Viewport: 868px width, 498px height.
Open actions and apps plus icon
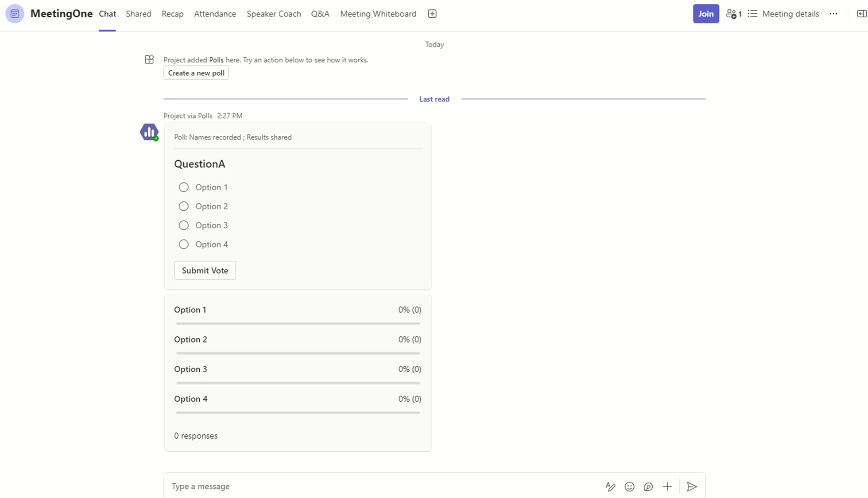point(667,486)
